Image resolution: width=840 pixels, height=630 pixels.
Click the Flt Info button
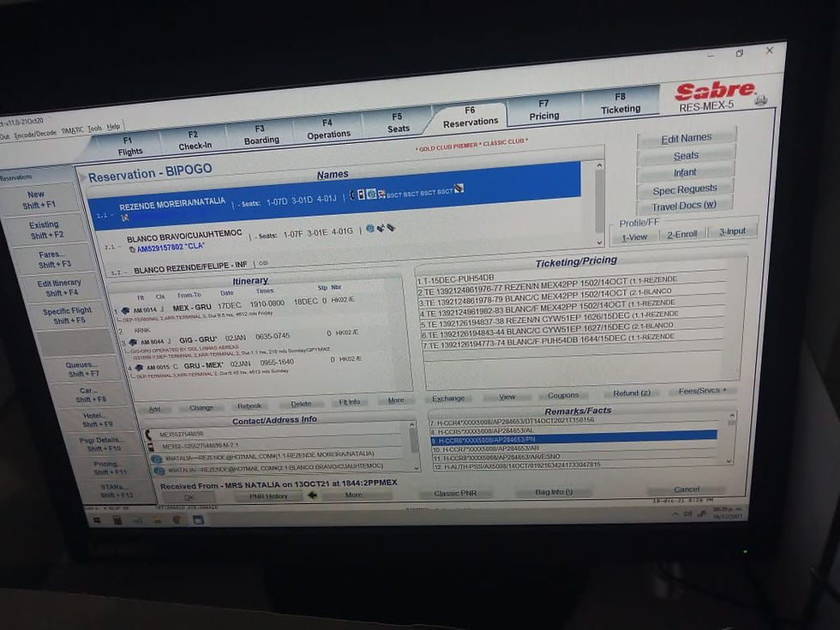click(350, 402)
